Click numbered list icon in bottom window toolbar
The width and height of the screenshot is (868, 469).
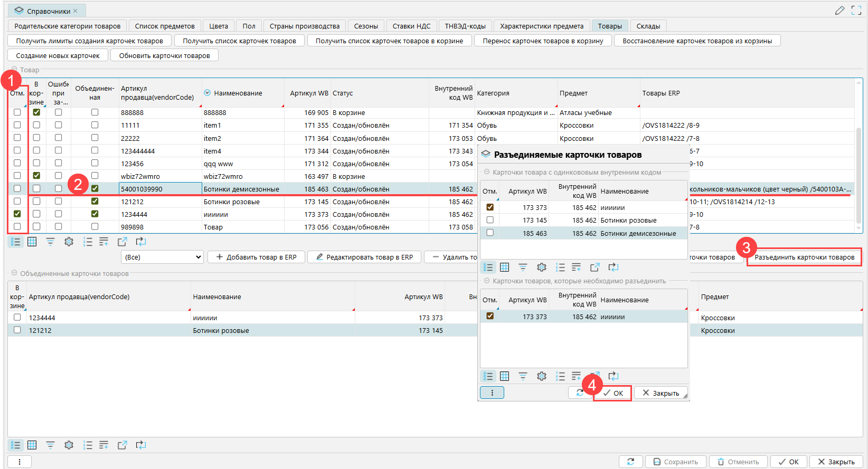[88, 445]
